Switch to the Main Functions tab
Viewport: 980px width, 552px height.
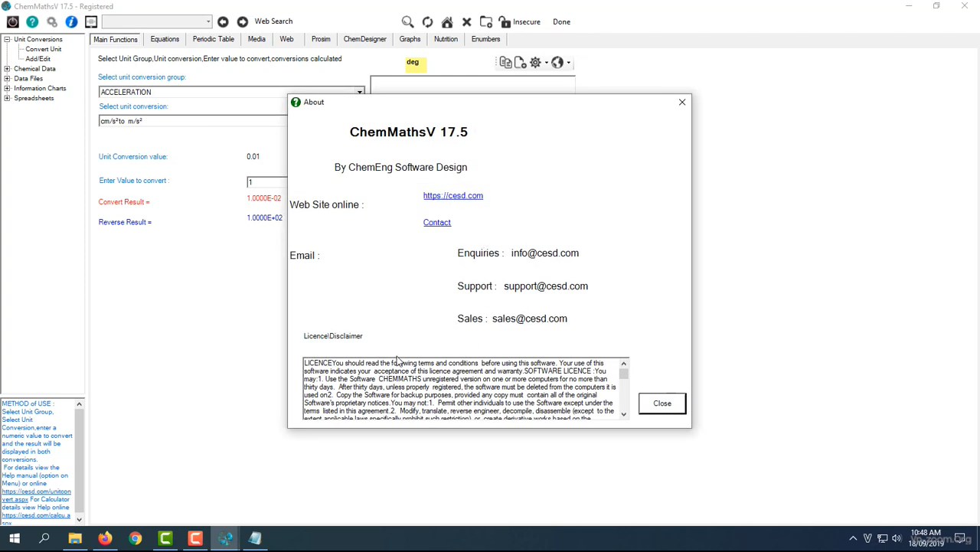[116, 39]
